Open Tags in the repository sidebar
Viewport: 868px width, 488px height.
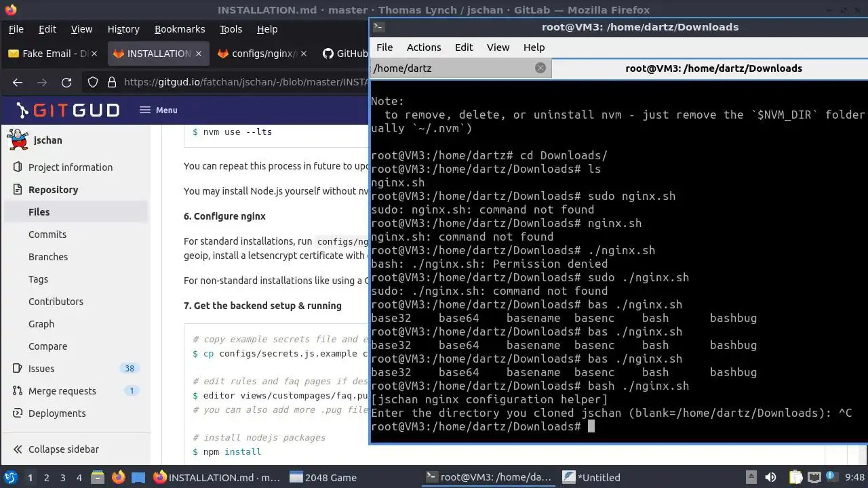[x=38, y=279]
